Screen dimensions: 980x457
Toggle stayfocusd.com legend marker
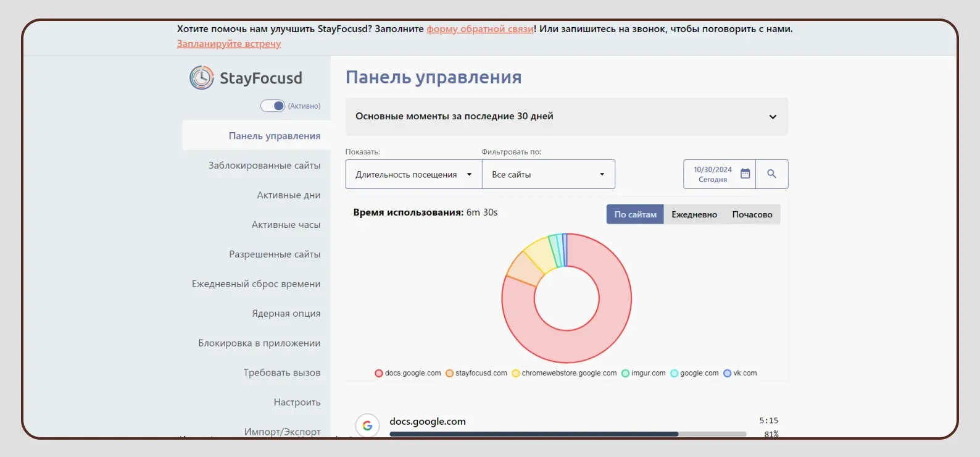(x=450, y=373)
